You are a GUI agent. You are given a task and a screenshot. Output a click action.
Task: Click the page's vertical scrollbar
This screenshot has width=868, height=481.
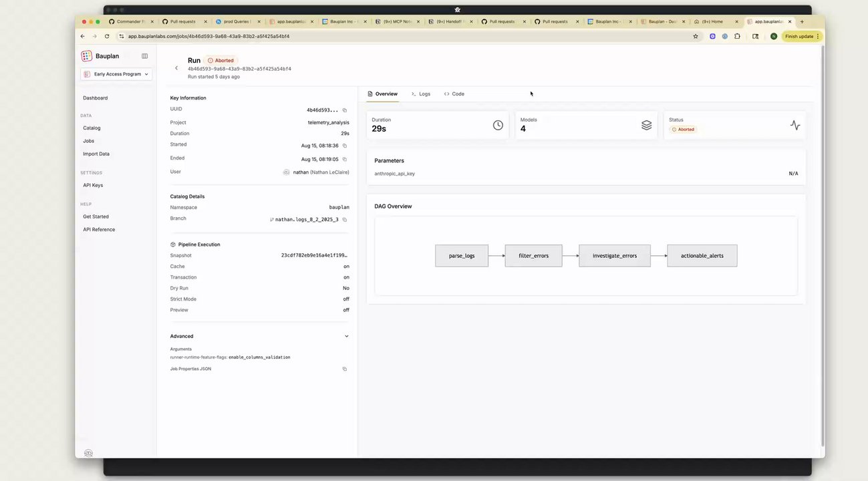(822, 247)
